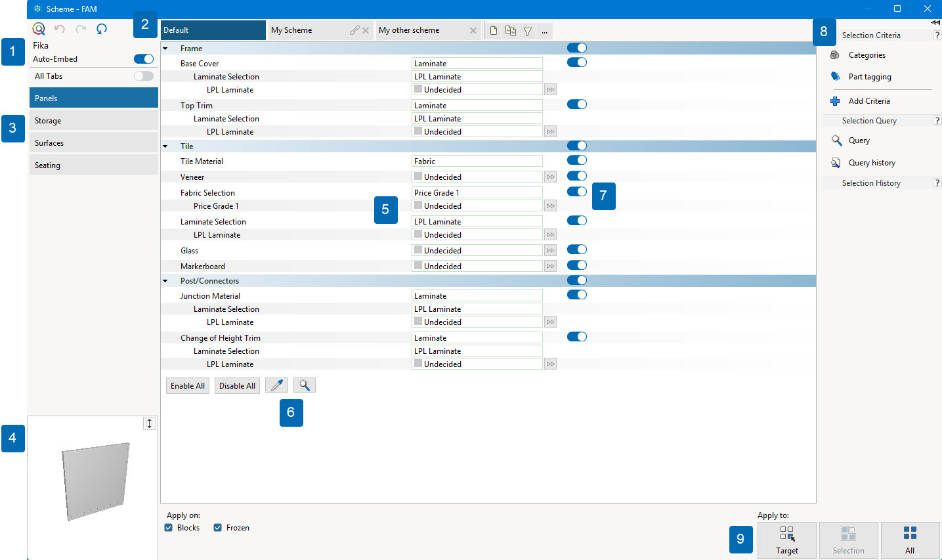The height and width of the screenshot is (560, 942).
Task: Toggle the Base Cover switch
Action: [577, 62]
